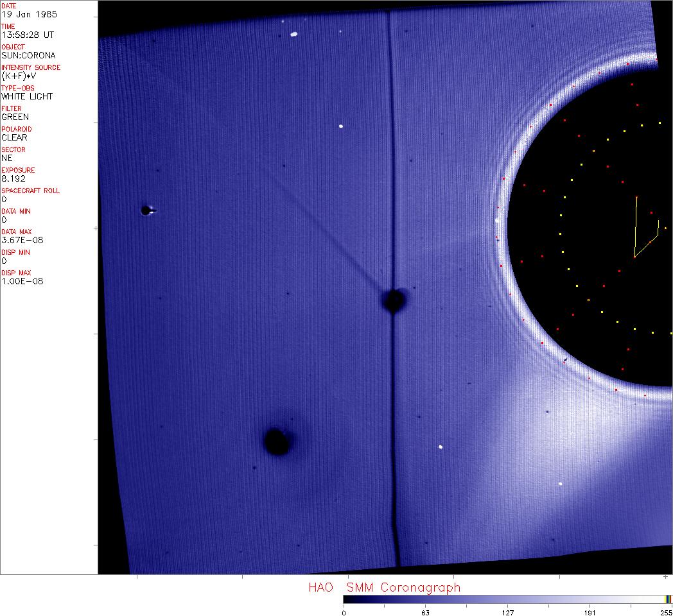Click the EXPOSURE value 8.192

13,178
